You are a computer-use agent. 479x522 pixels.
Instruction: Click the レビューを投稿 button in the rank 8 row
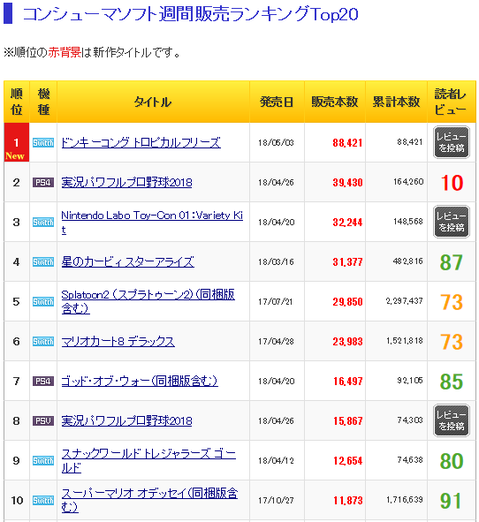451,421
